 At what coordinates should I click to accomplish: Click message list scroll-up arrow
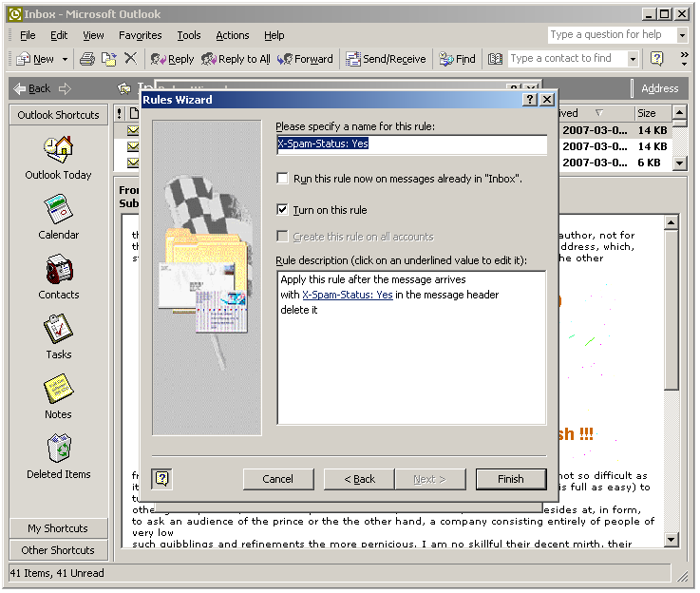679,111
